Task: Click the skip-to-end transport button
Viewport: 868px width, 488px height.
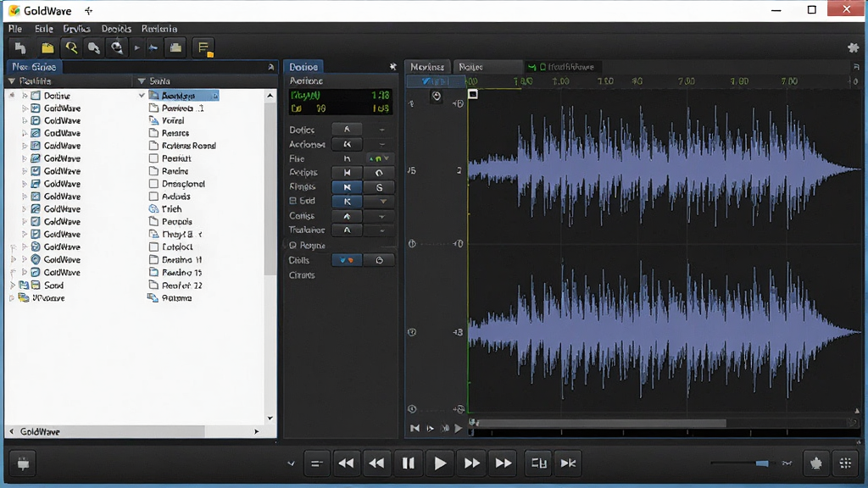Action: pyautogui.click(x=569, y=463)
